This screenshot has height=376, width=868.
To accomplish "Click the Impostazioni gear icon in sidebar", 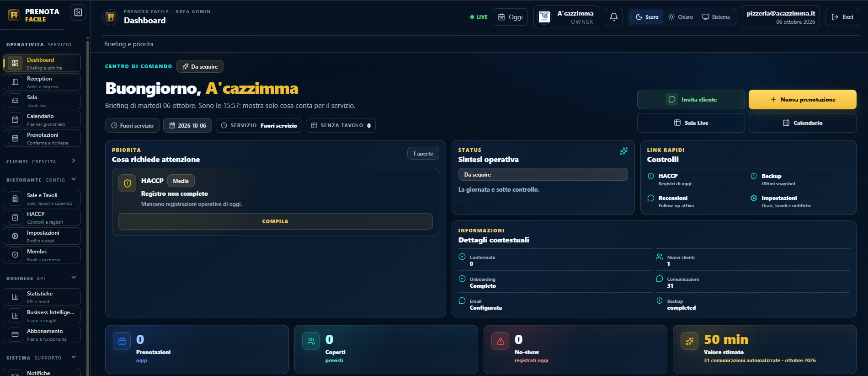I will tap(15, 236).
